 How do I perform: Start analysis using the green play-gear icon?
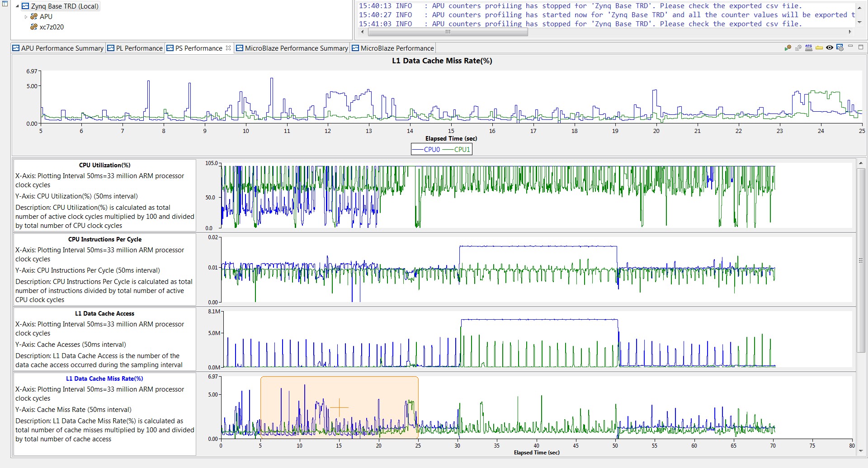tap(788, 47)
